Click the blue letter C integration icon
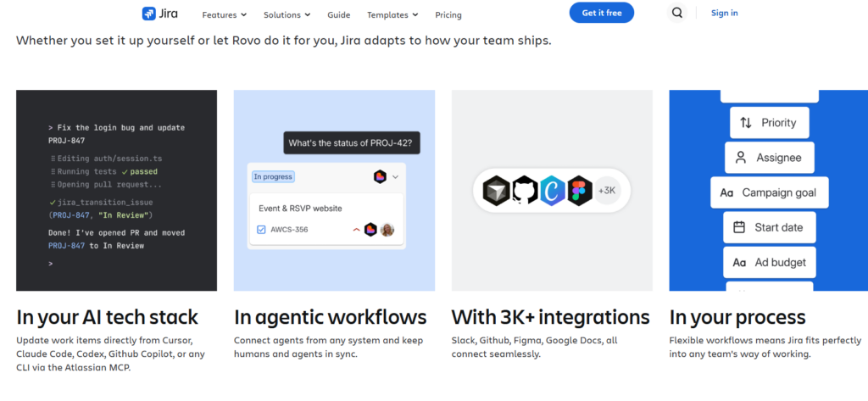The width and height of the screenshot is (868, 401). click(x=553, y=191)
